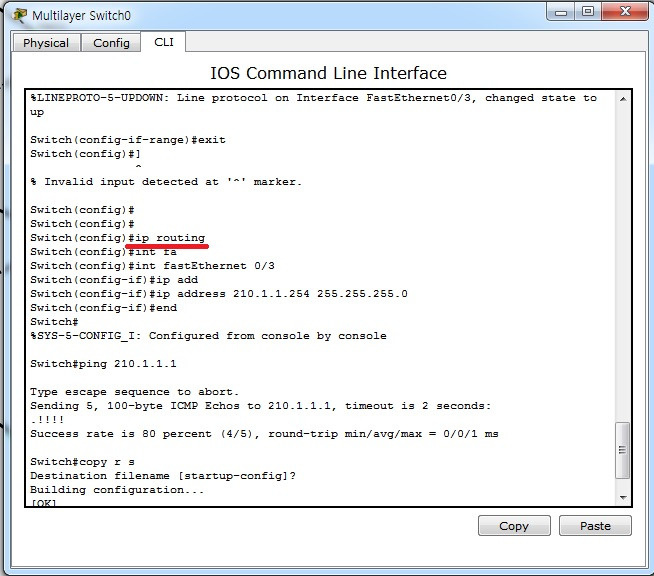Click the '% Invalid input detected' message
The image size is (654, 576).
pyautogui.click(x=166, y=182)
